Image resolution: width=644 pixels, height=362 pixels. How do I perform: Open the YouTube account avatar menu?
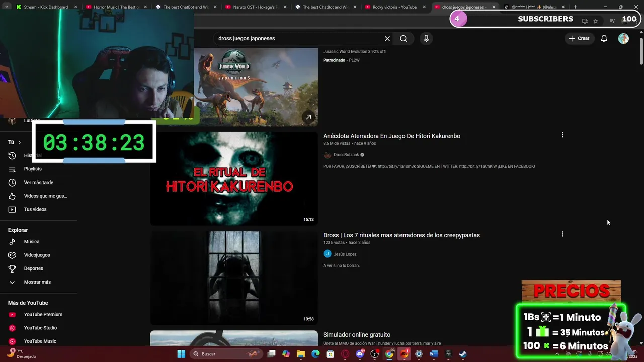(x=623, y=38)
